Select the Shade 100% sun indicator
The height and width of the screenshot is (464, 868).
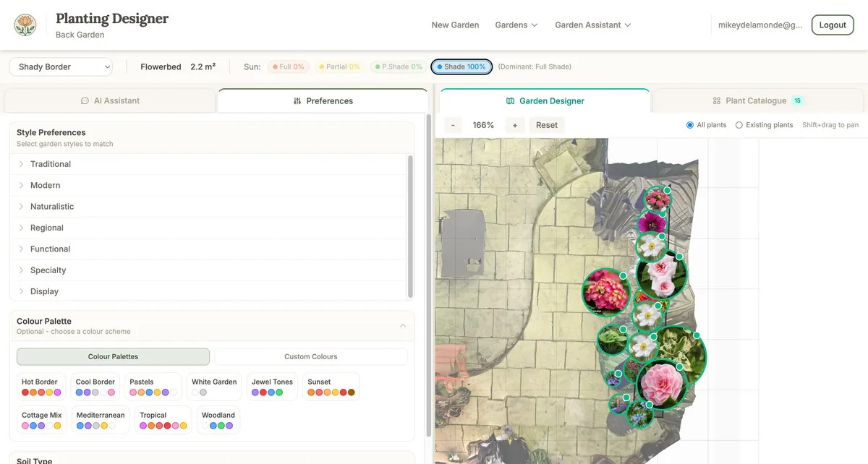coord(461,66)
